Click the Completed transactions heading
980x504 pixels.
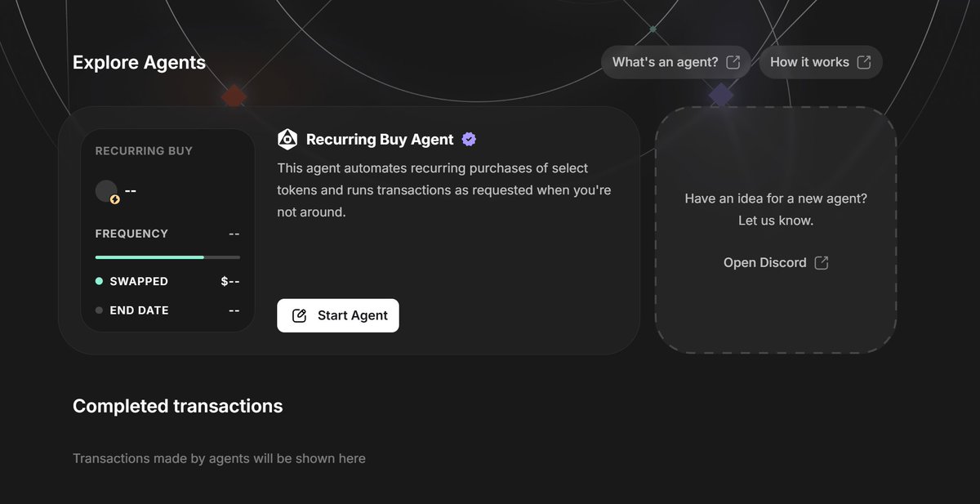click(x=178, y=406)
